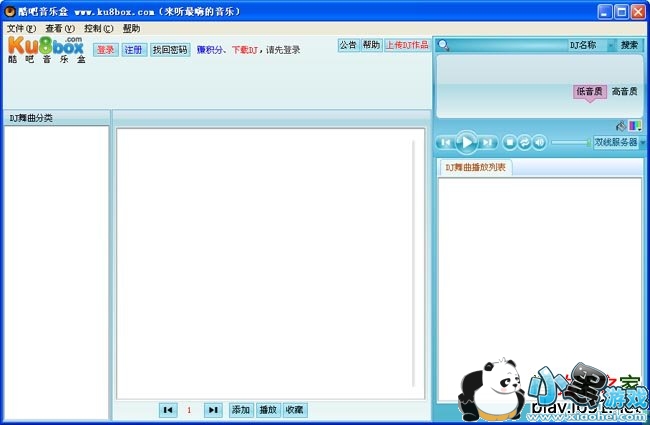The height and width of the screenshot is (425, 650).
Task: Click the 上传DJ作品 upload button
Action: [407, 45]
